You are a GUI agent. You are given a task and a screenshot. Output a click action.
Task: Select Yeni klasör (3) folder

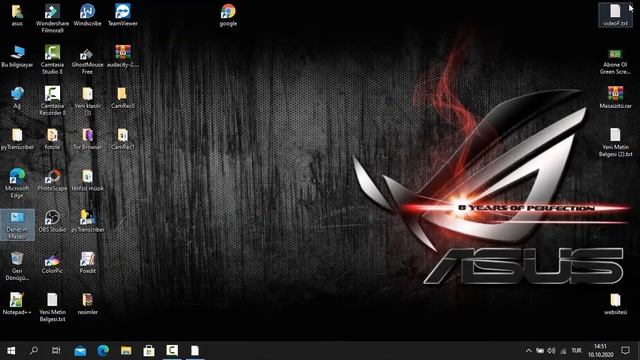87,101
